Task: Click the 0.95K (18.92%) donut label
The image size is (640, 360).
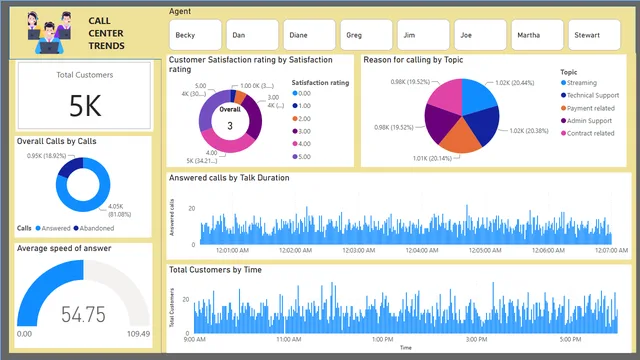Action: (47, 156)
